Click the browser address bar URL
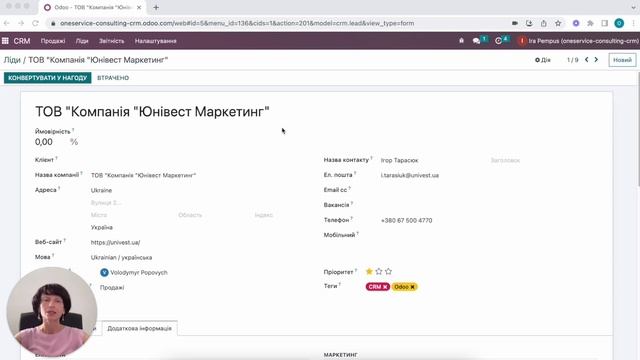This screenshot has width=640, height=360. 237,23
